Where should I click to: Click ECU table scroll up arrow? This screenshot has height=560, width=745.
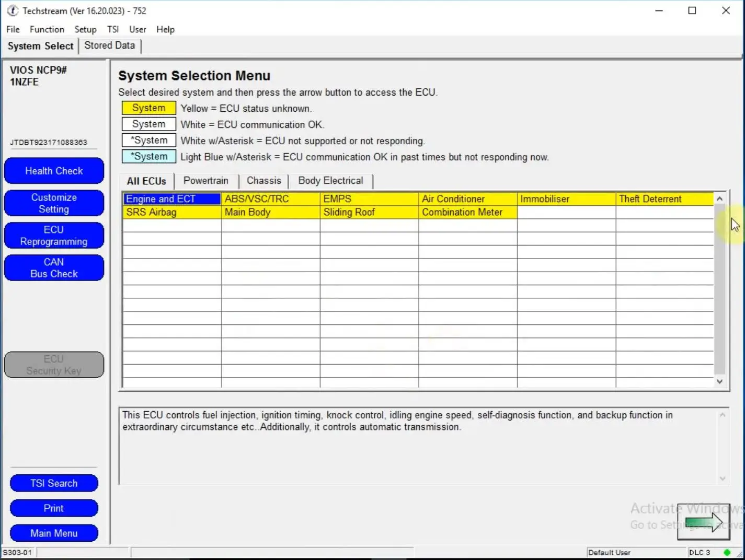pyautogui.click(x=720, y=199)
